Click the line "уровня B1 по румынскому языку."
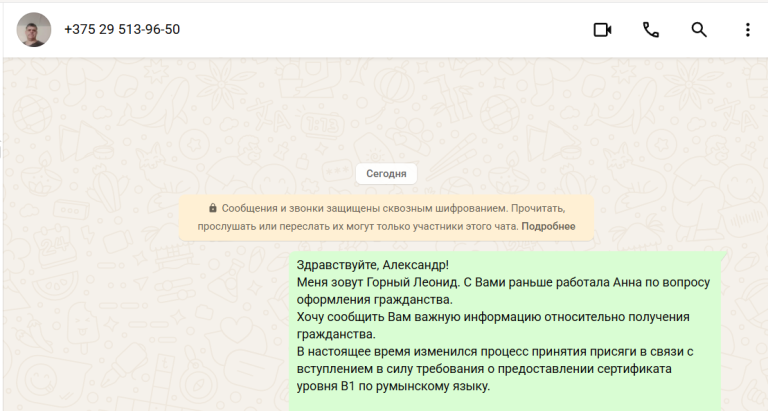 click(x=393, y=387)
